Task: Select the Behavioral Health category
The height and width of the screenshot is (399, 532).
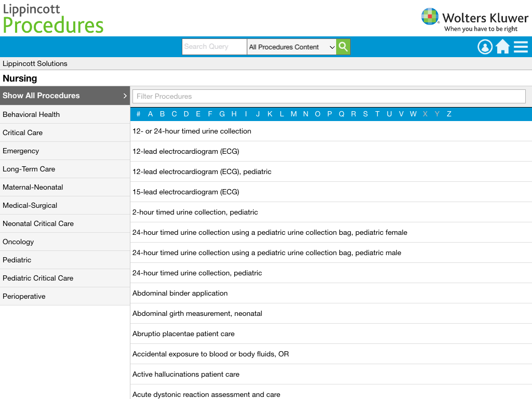Action: (x=65, y=114)
